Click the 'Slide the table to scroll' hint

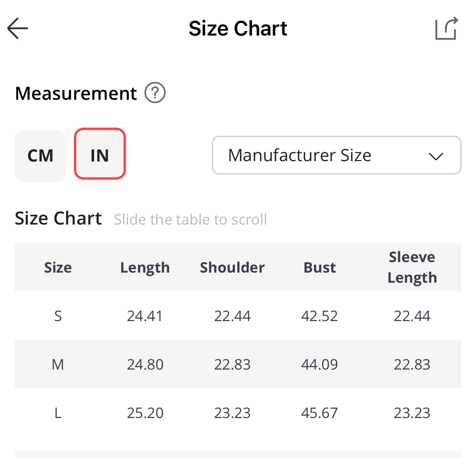click(x=190, y=219)
